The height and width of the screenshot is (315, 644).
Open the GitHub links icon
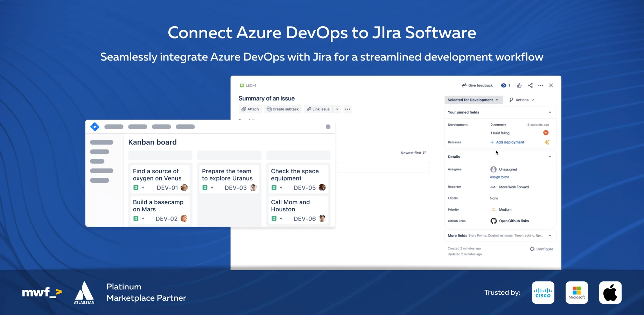point(493,221)
